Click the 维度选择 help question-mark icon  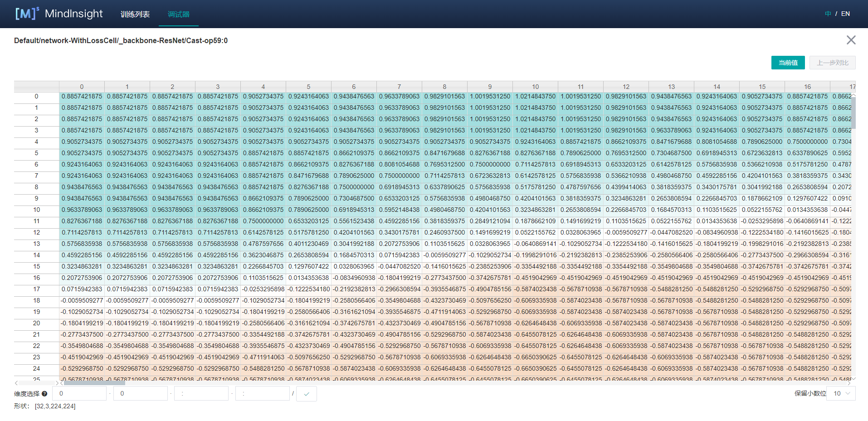click(44, 394)
